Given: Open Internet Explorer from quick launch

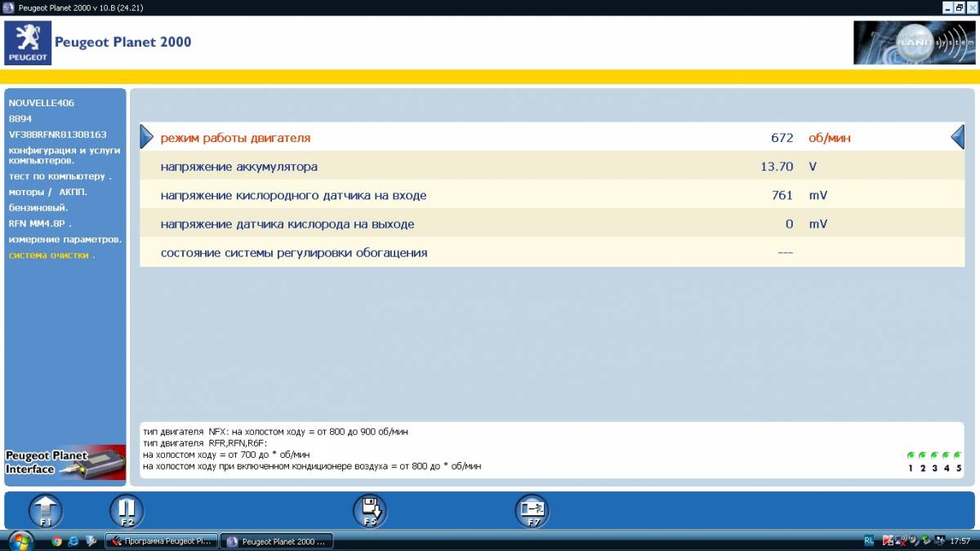Looking at the screenshot, I should 73,540.
